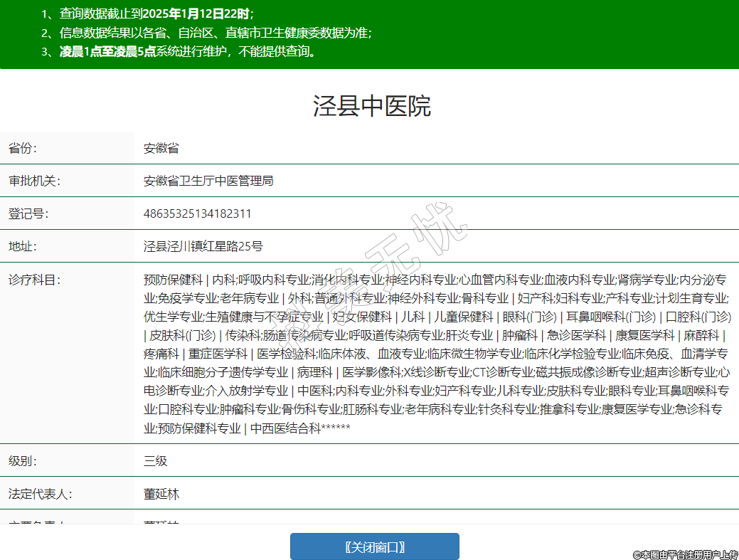Select the 诊疗科目 field label
The width and height of the screenshot is (739, 560).
tap(34, 279)
